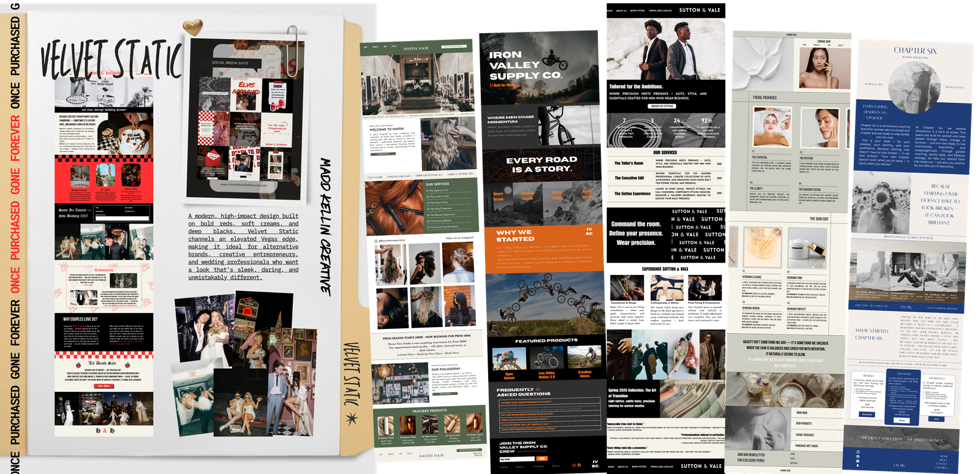Click Contact in Iron Valley footer menu
The height and width of the screenshot is (474, 980).
coord(538,466)
